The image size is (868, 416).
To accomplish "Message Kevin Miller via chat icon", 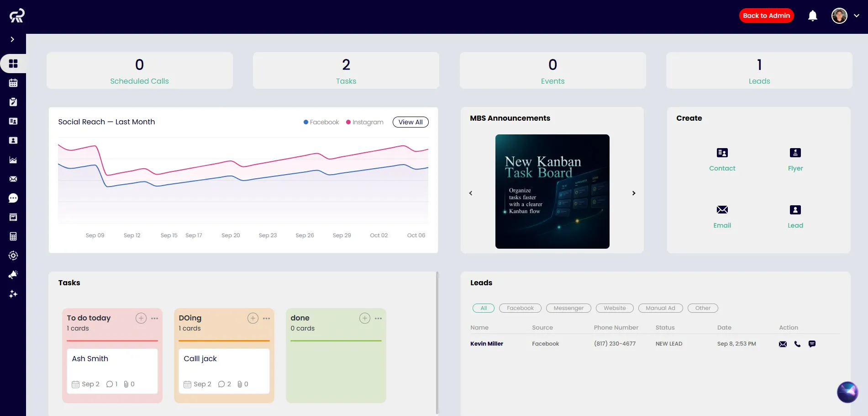I will coord(812,344).
